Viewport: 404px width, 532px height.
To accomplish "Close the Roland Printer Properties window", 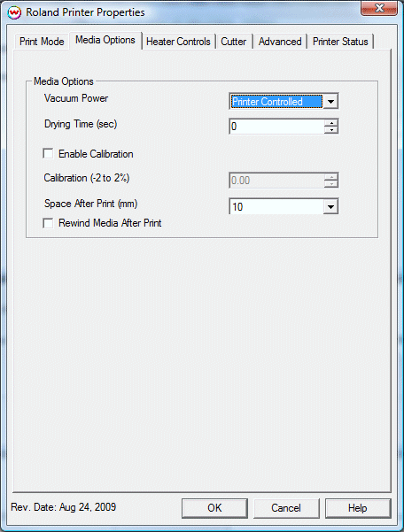I will (379, 8).
